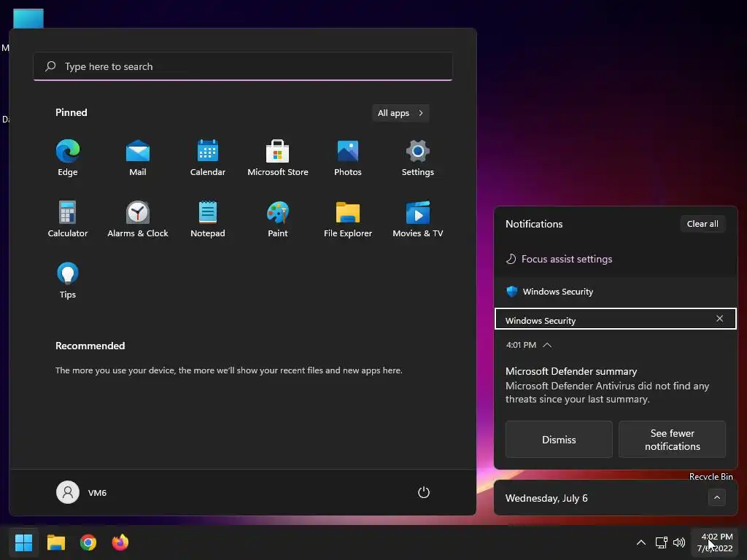Click the Windows Security shield header
Viewport: 747px width, 560px height.
[x=550, y=292]
